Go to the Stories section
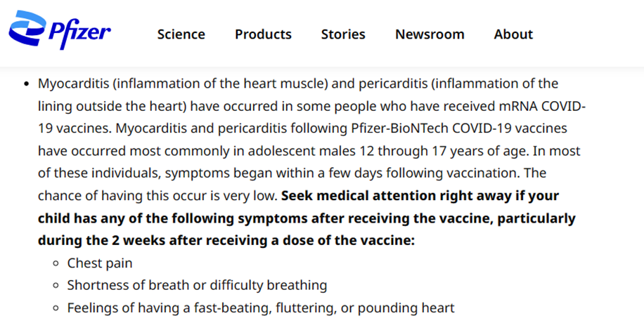Viewport: 644px width, 330px height. click(343, 34)
